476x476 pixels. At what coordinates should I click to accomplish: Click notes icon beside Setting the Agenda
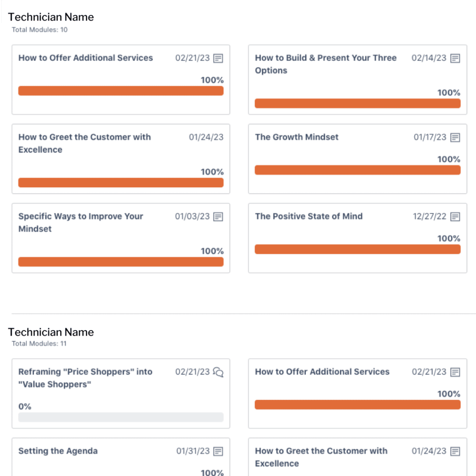[218, 451]
